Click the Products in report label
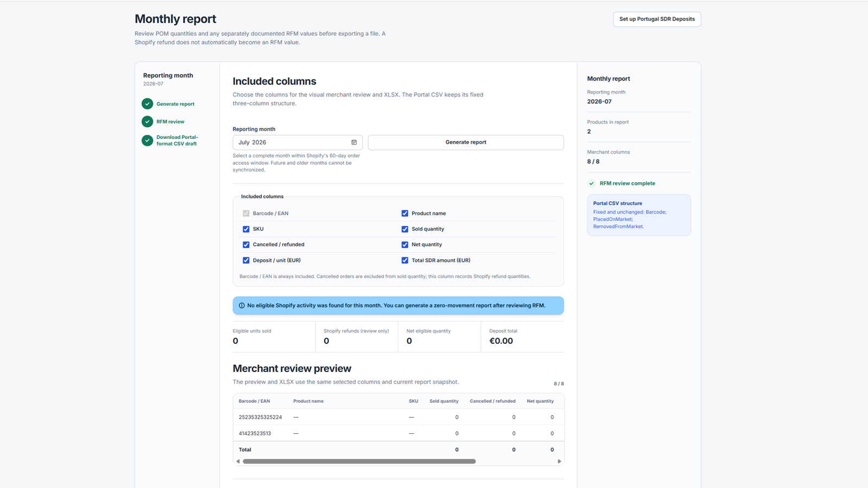 click(608, 122)
